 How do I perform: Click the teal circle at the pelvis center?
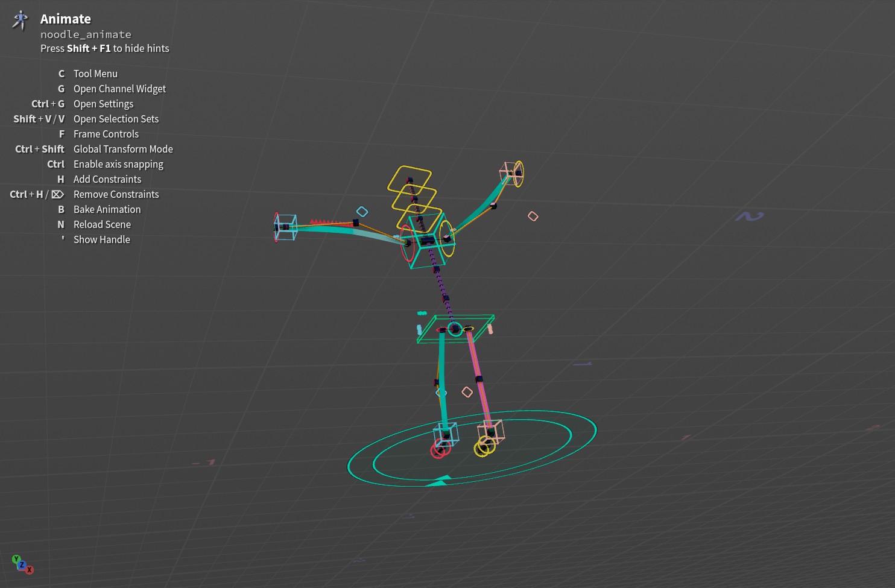point(455,329)
